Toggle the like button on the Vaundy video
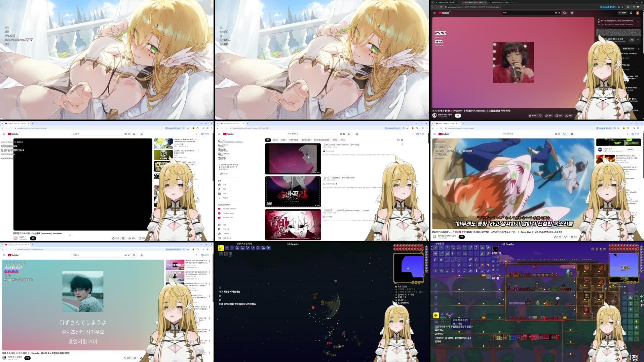Image resolution: width=644 pixels, height=362 pixels. (x=530, y=116)
